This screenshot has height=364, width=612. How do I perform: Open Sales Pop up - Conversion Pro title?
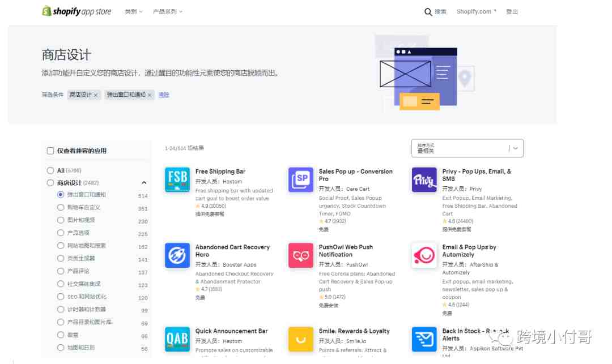[355, 175]
